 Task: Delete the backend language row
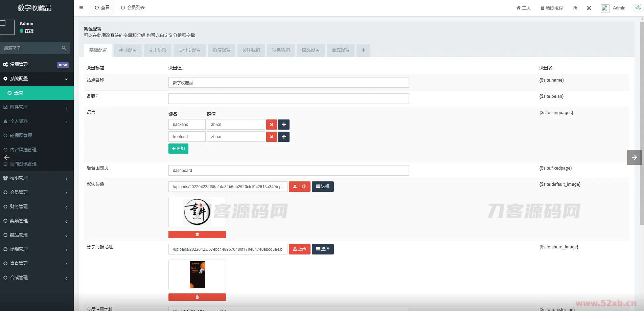tap(271, 125)
